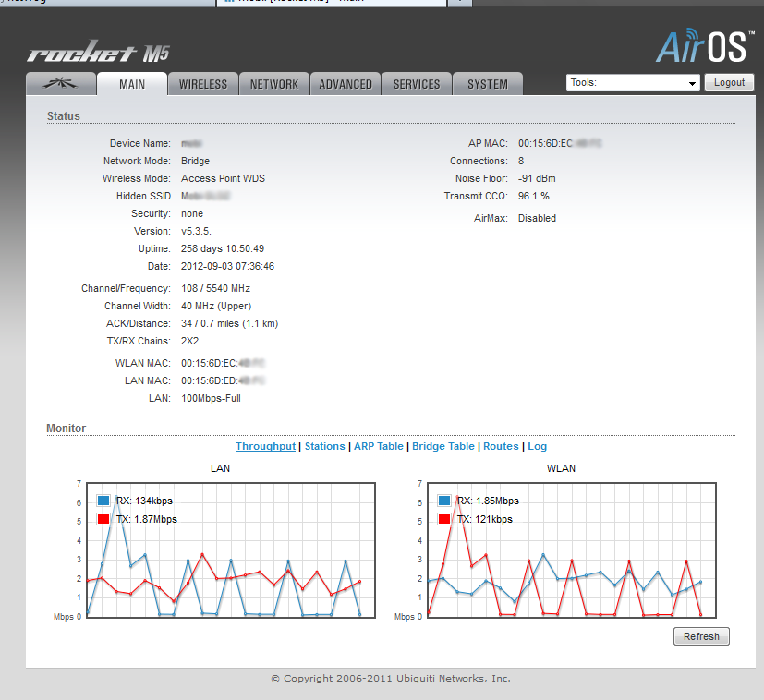Show the Routes monitor
Image resolution: width=764 pixels, height=700 pixels.
[x=501, y=446]
